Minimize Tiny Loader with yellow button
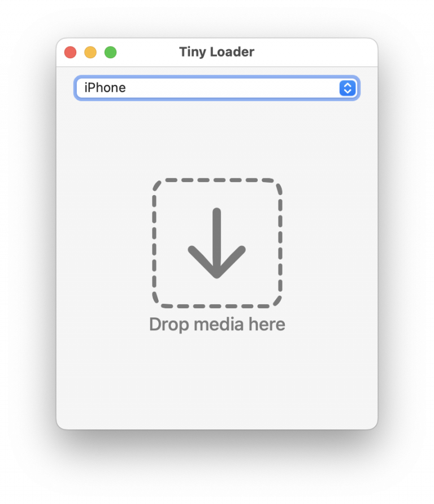Image resolution: width=434 pixels, height=504 pixels. point(90,52)
